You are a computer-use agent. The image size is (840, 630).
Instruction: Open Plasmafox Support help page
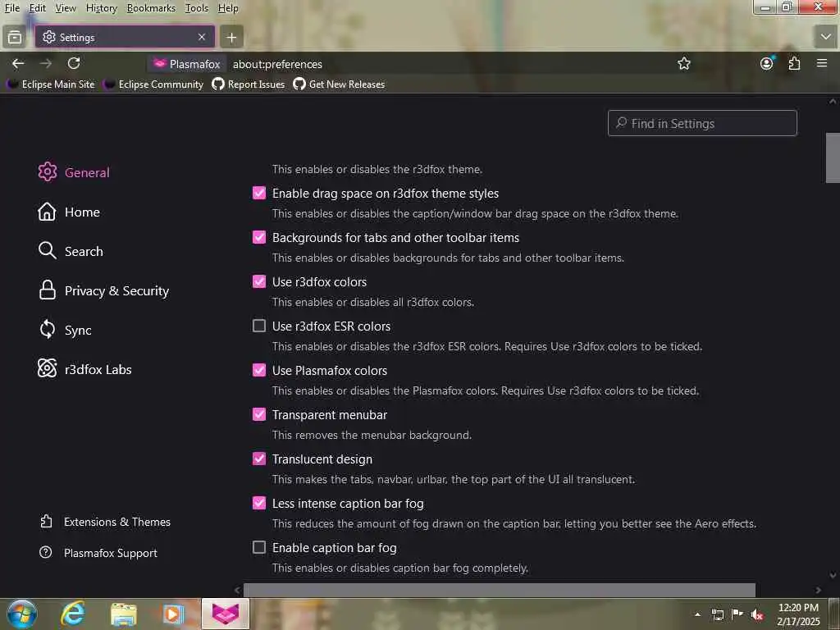click(98, 553)
